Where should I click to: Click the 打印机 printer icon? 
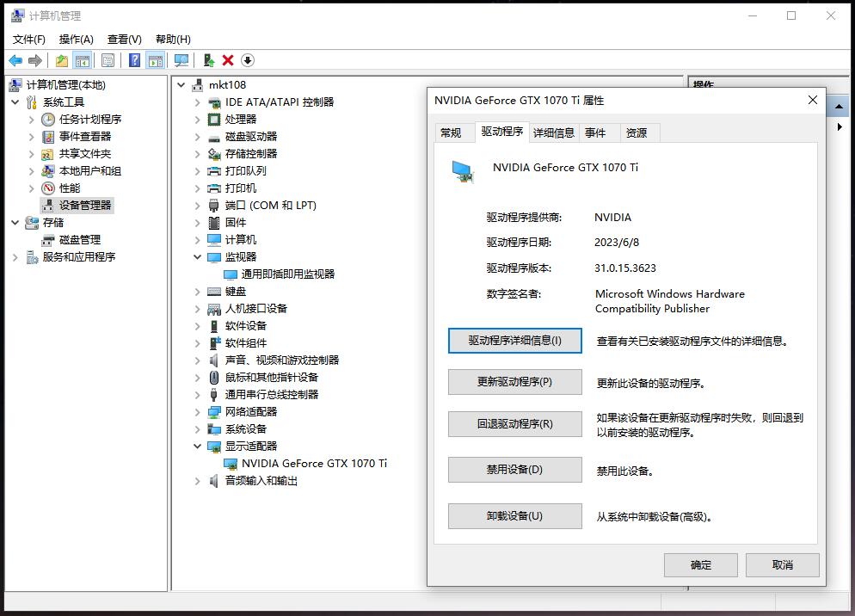point(214,188)
